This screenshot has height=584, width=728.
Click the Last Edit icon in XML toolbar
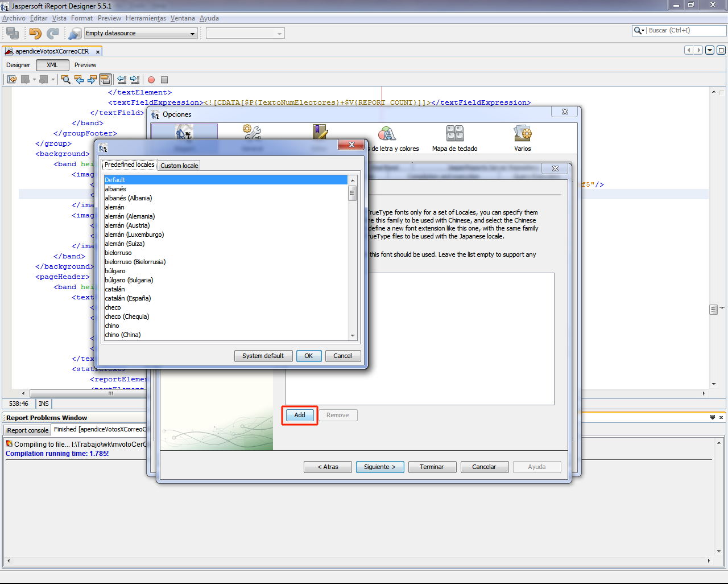tap(12, 80)
